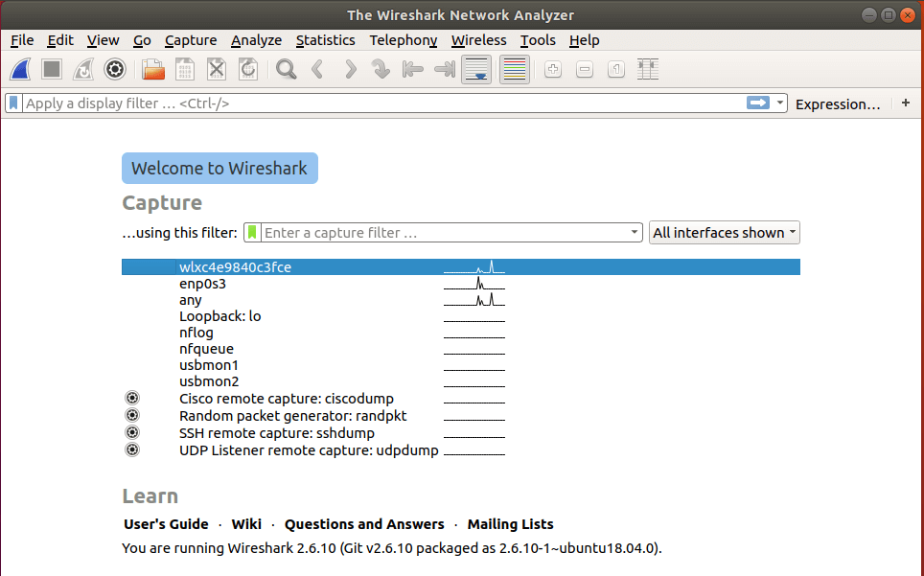Open the Wiki link
Screen dimensions: 924x576
[x=246, y=524]
